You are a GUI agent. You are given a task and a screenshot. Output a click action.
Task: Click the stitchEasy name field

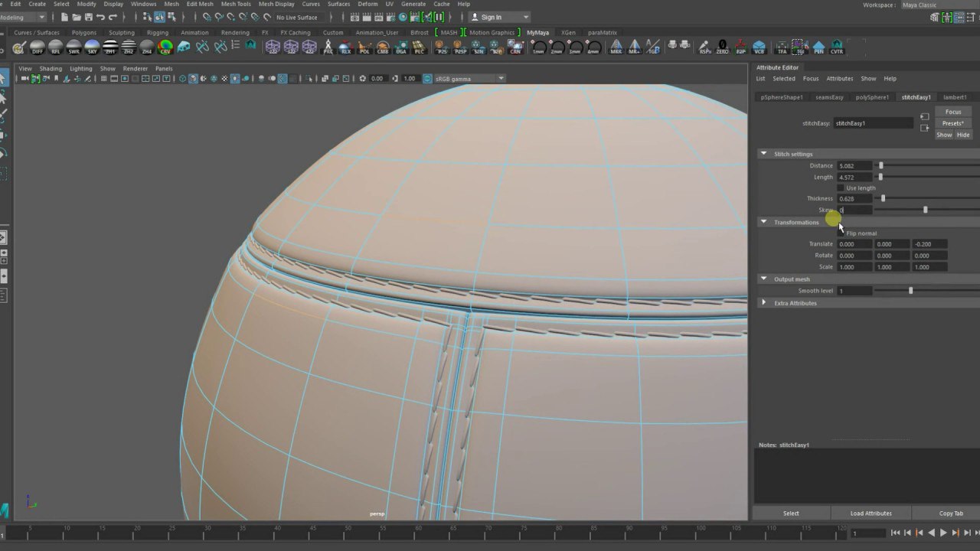(x=874, y=123)
